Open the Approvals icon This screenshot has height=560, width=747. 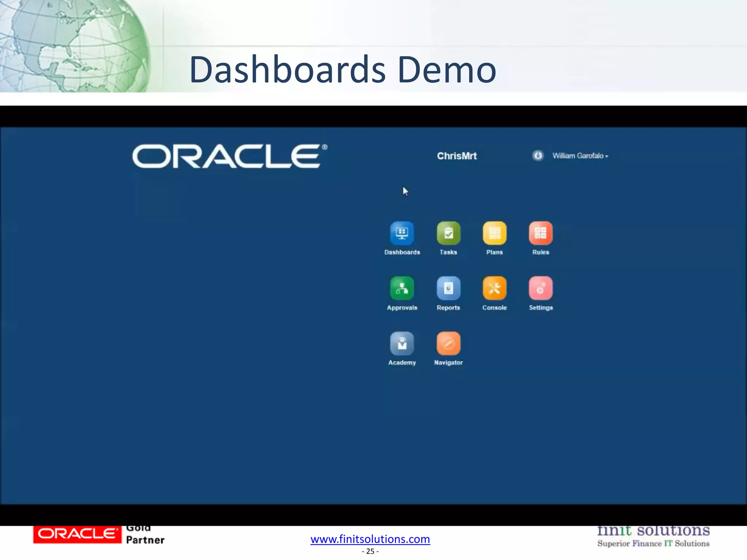click(402, 288)
